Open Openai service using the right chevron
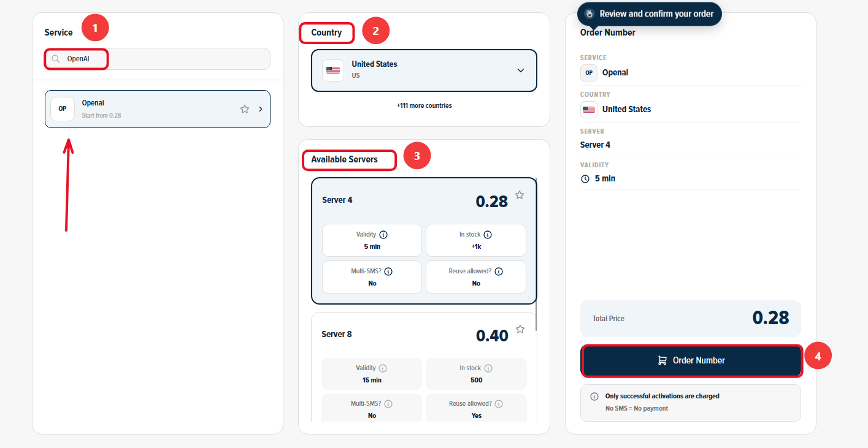This screenshot has width=868, height=448. pyautogui.click(x=261, y=109)
